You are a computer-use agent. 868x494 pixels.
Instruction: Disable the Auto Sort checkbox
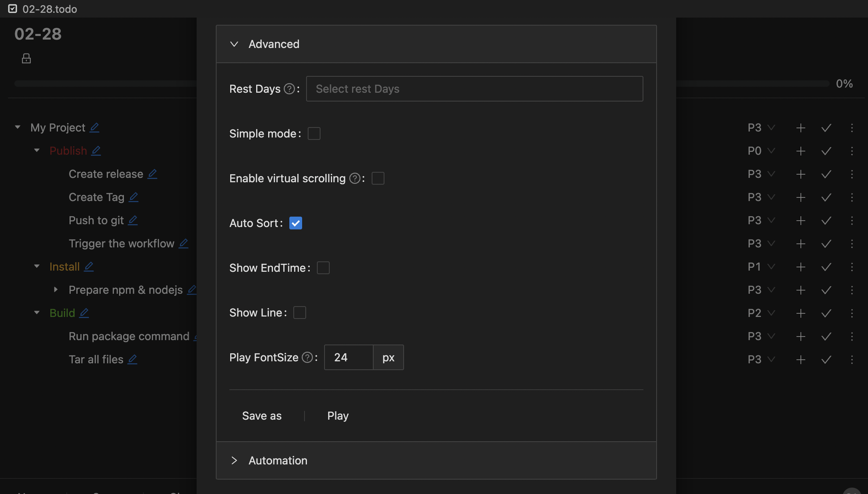[x=296, y=223]
